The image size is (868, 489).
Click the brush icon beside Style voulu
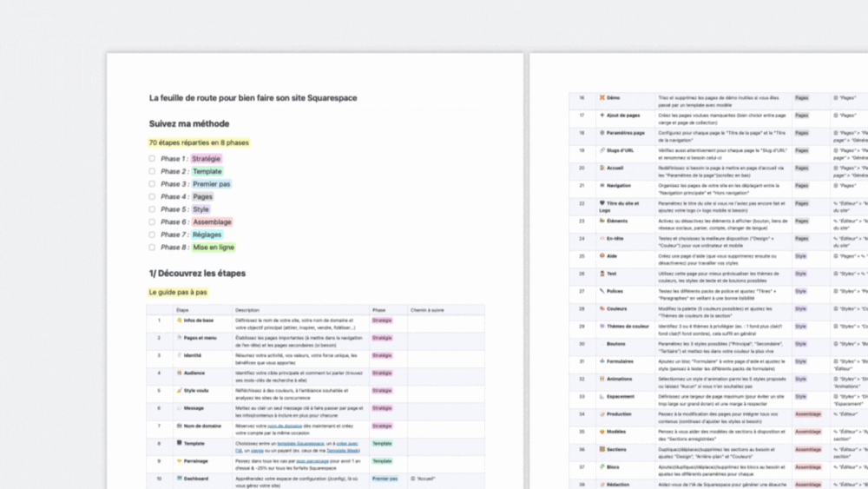coord(180,391)
